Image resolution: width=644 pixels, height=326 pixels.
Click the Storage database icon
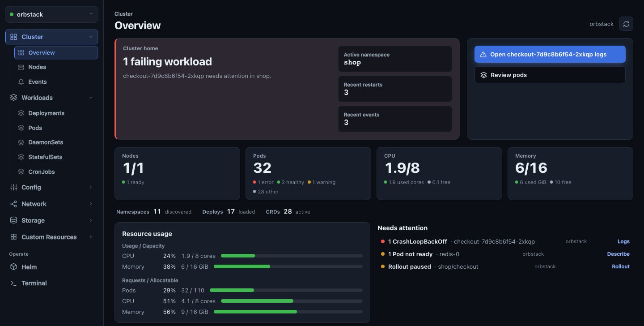click(x=13, y=220)
